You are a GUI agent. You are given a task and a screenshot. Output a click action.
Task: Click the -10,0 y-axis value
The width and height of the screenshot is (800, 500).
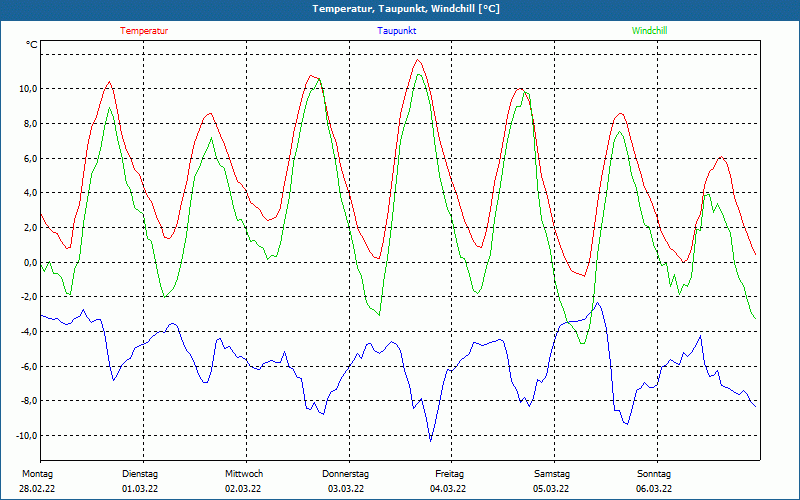coord(27,436)
